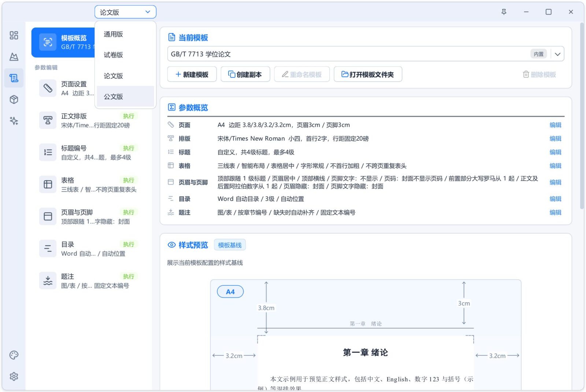
Task: Click 编辑 link for the 页眉与页脚 row
Action: point(555,182)
